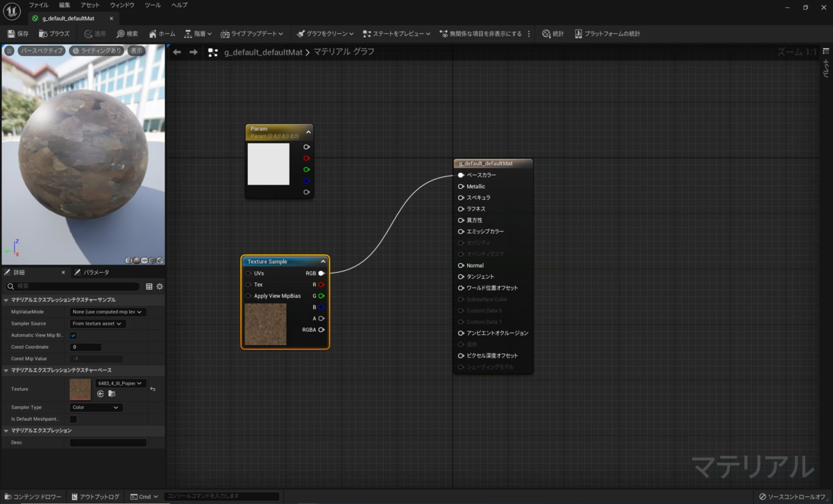Click the ホーム (Home) toolbar icon
This screenshot has height=504, width=833.
click(153, 33)
